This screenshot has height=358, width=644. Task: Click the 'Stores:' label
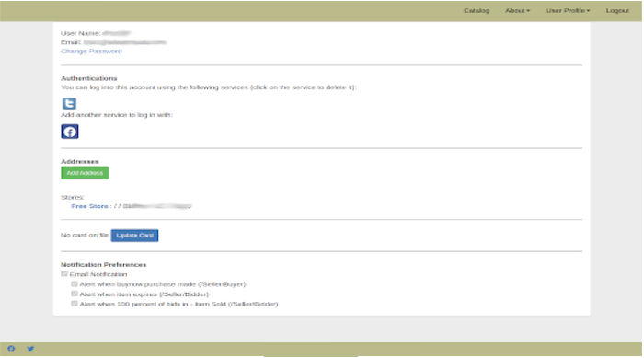point(73,197)
